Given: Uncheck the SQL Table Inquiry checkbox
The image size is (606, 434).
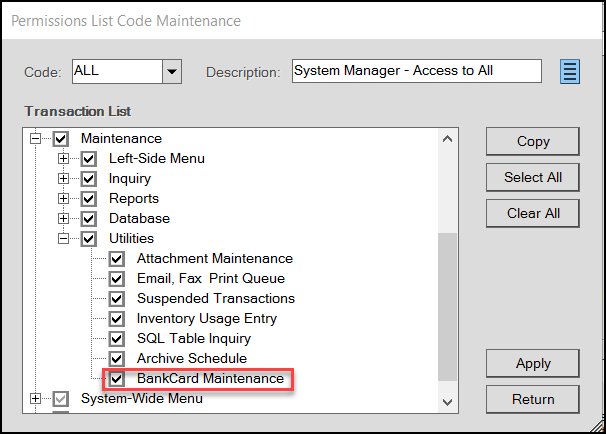Looking at the screenshot, I should (x=116, y=339).
